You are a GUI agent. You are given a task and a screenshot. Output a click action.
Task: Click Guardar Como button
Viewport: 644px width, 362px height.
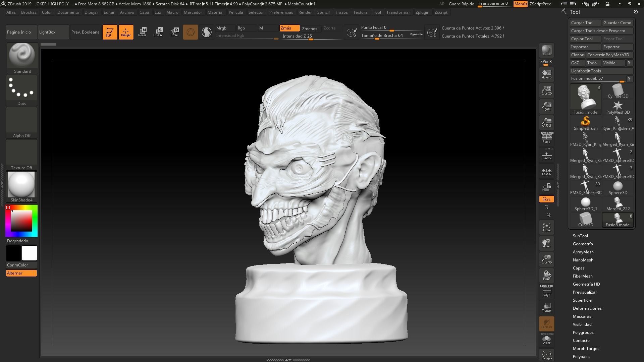[x=618, y=23]
